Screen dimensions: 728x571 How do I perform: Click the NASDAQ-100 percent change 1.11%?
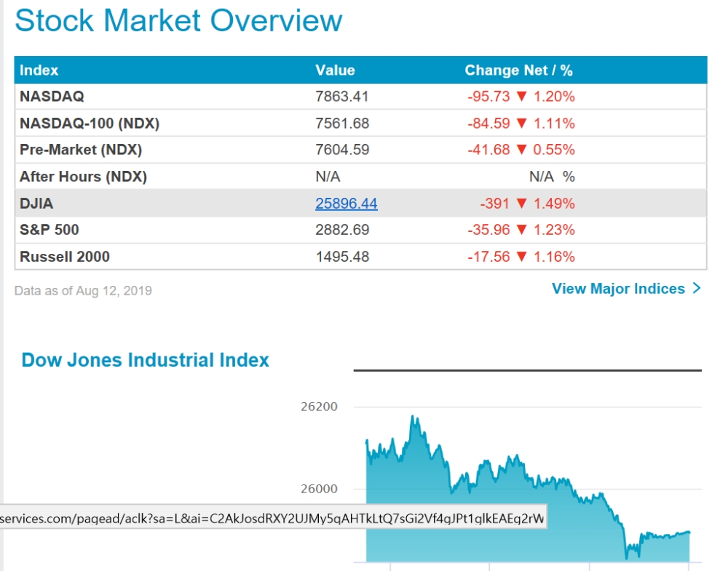554,124
